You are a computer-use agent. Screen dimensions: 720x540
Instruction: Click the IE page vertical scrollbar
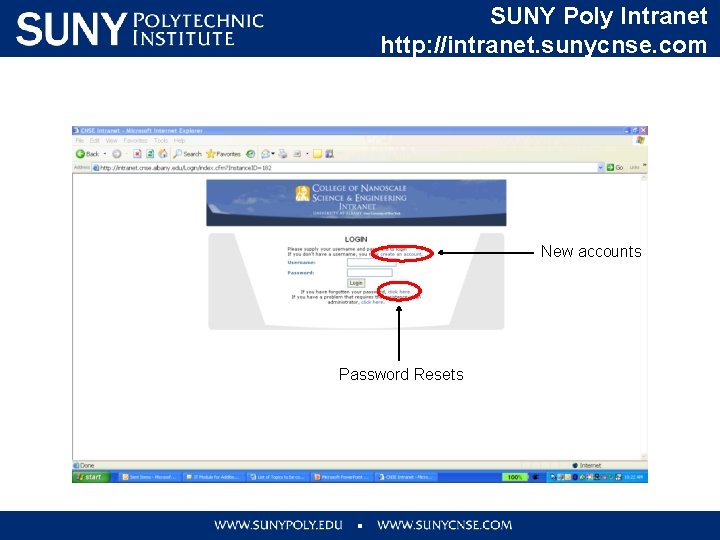pos(644,317)
